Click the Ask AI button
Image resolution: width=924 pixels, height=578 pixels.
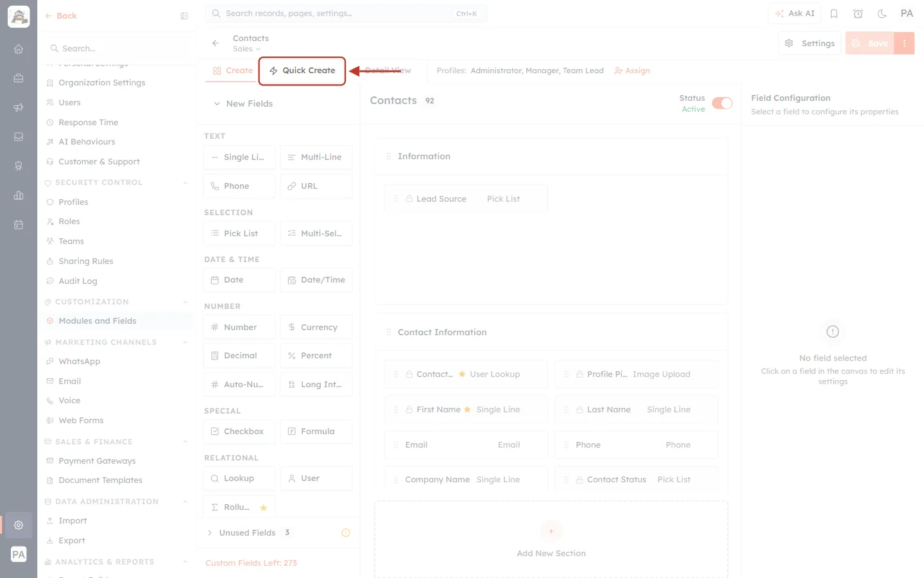pyautogui.click(x=794, y=13)
